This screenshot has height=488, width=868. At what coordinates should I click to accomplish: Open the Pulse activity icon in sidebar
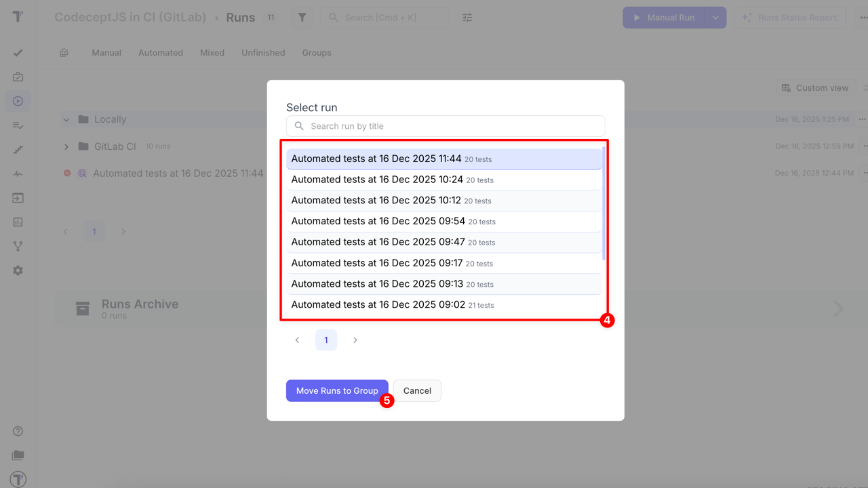(18, 174)
